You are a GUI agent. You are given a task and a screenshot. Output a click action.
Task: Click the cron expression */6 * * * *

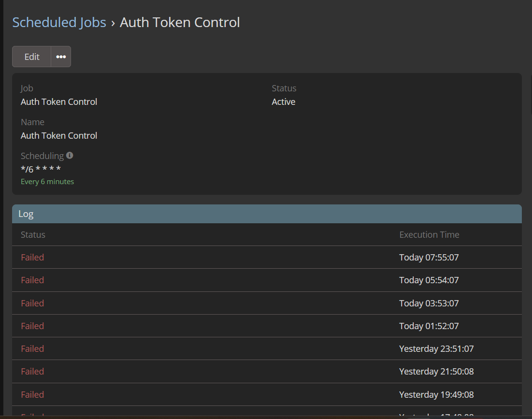[x=41, y=169]
